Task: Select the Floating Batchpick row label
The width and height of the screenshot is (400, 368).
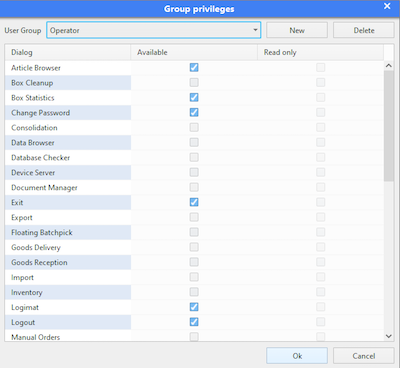Action: tap(42, 233)
